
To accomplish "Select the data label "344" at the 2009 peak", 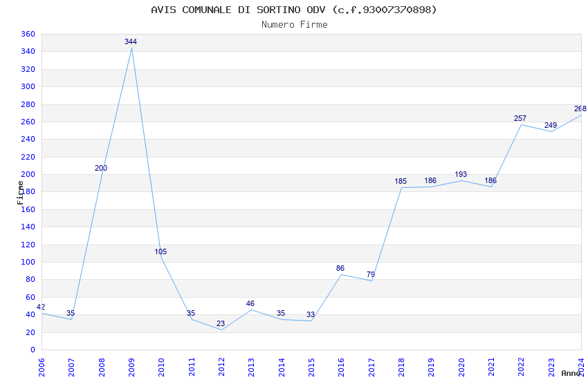I will 131,41.
